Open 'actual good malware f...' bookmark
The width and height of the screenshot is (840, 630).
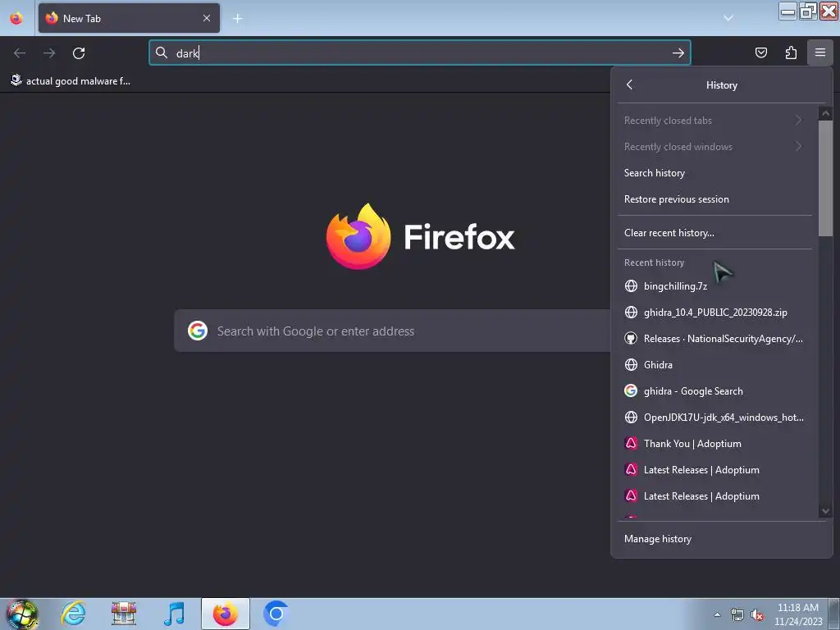pos(71,81)
